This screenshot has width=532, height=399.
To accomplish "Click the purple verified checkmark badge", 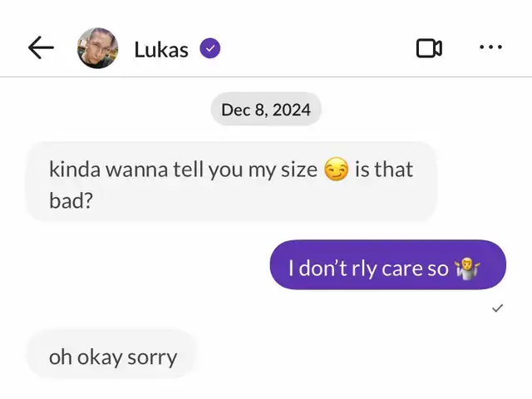I will point(210,48).
